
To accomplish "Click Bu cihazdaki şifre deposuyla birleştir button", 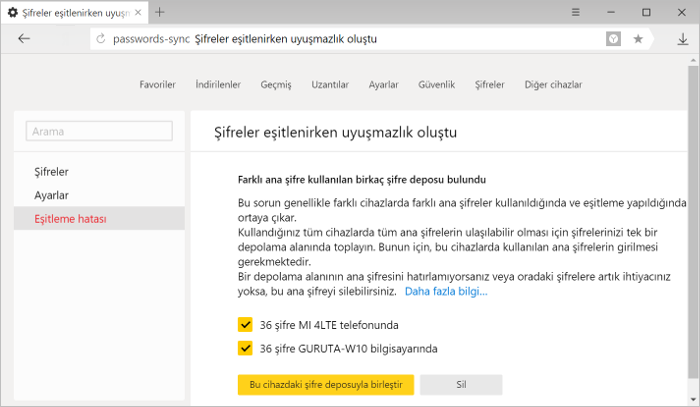I will [x=326, y=385].
